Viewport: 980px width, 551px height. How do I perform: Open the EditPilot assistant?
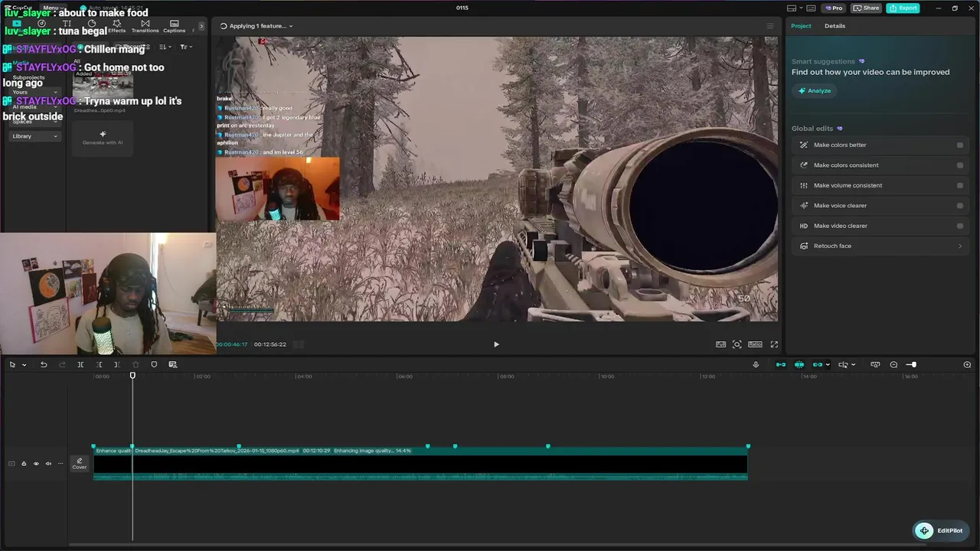click(941, 530)
